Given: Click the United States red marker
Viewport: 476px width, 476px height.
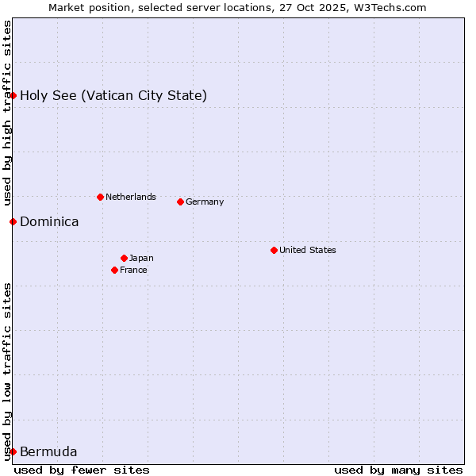Looking at the screenshot, I should [x=274, y=250].
